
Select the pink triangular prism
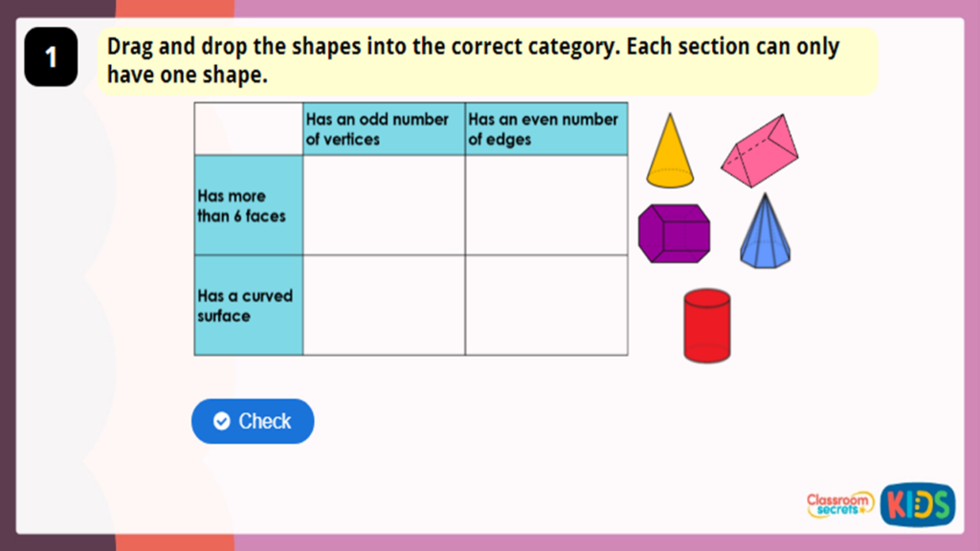tap(759, 151)
